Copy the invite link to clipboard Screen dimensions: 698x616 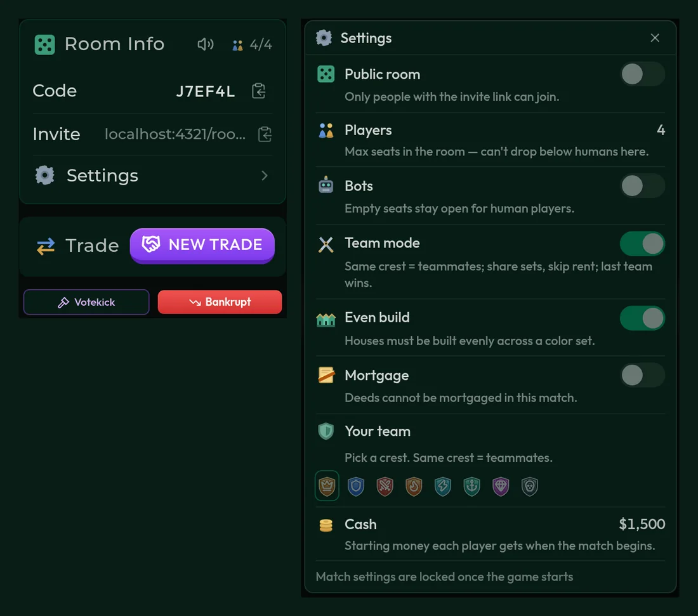pos(265,134)
